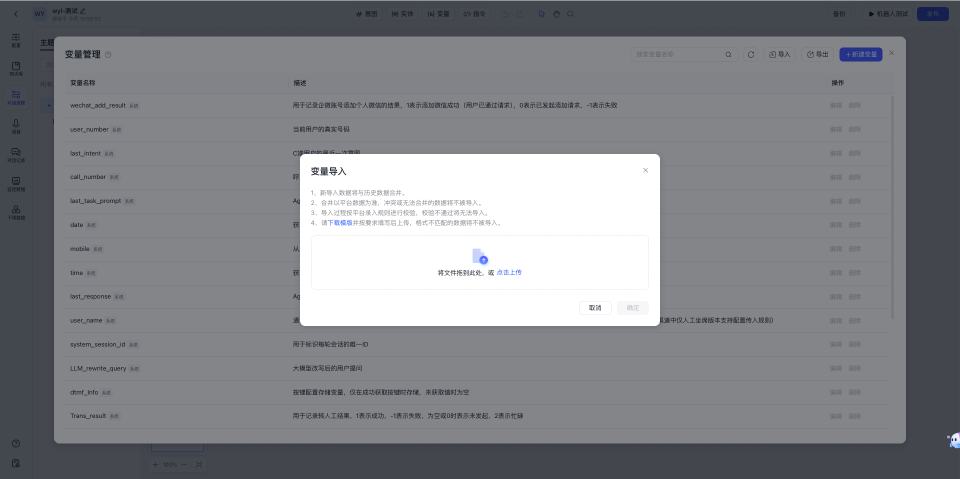The image size is (960, 479).
Task: Click the 机器人测试 button in header
Action: point(884,14)
